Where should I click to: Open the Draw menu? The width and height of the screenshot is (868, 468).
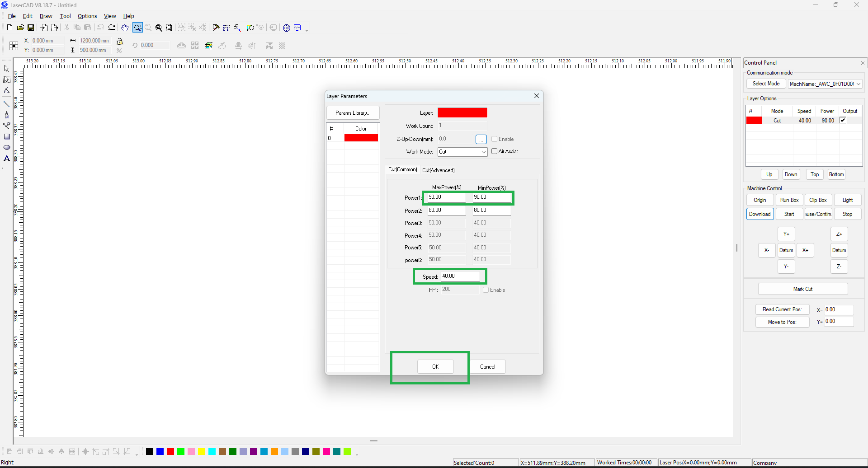pyautogui.click(x=46, y=16)
